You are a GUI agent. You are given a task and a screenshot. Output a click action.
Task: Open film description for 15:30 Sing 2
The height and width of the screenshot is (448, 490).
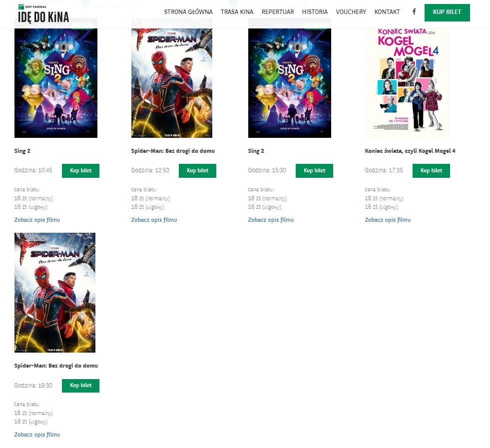[x=271, y=220]
